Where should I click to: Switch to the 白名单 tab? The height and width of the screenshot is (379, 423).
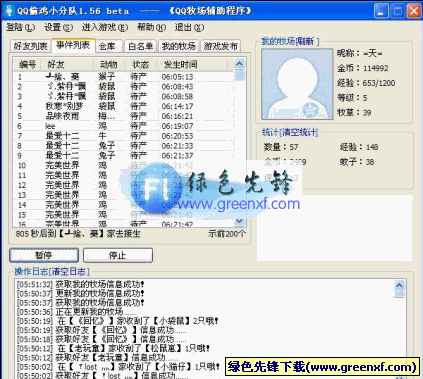tap(140, 46)
